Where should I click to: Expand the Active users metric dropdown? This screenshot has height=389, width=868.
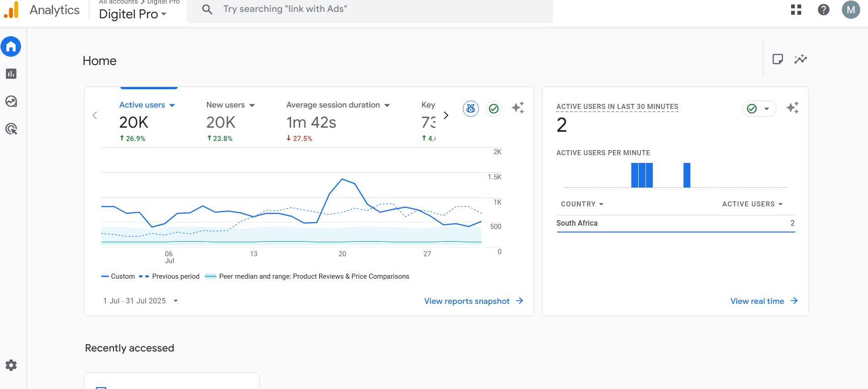172,105
